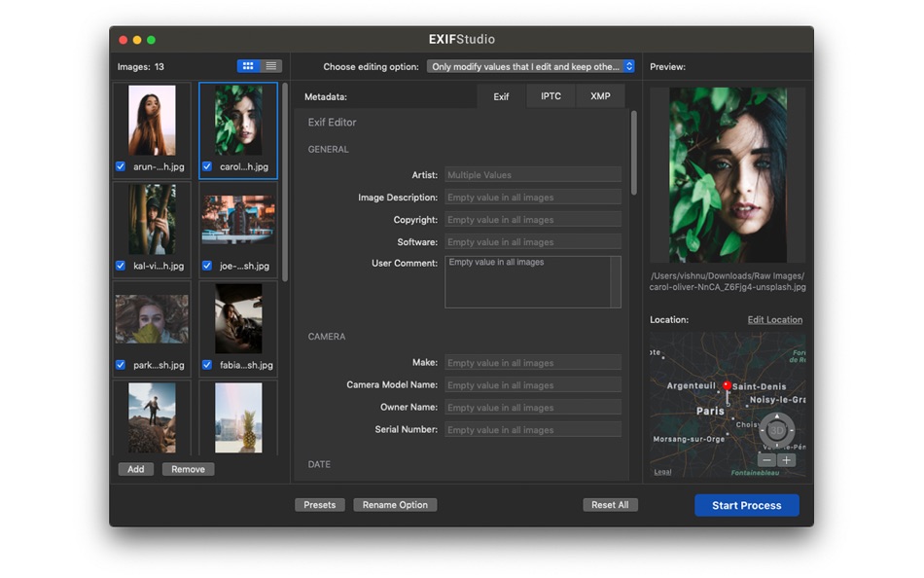Toggle the joe-...sh.jpg checkbox
The width and height of the screenshot is (924, 578).
pos(207,266)
